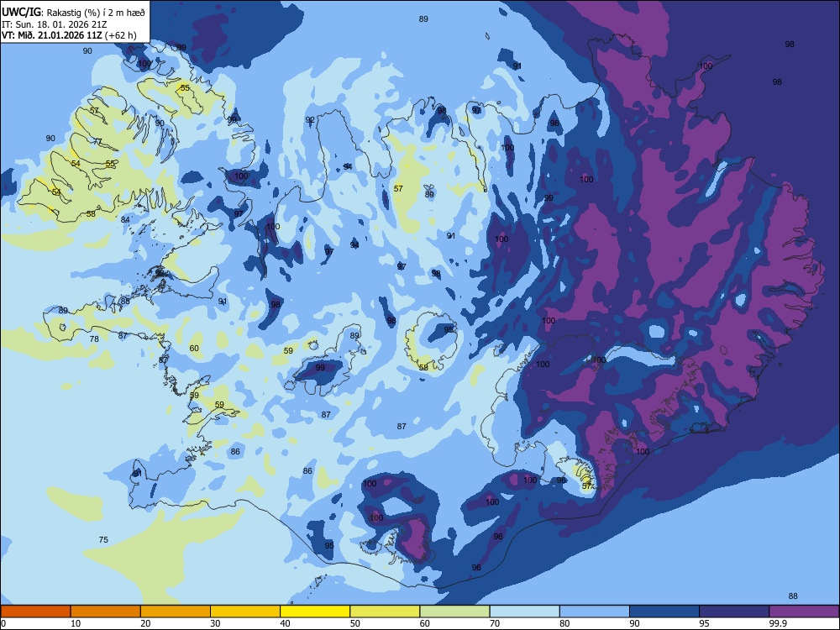Viewport: 840px width, 630px height.
Task: Pick the pale green 60–70 legend swatch
Action: click(x=454, y=612)
